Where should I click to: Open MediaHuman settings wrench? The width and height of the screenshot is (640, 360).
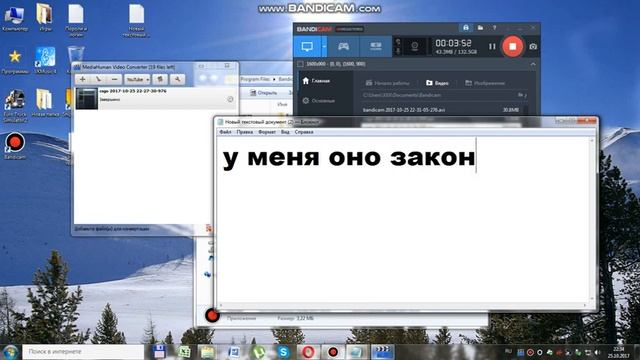pyautogui.click(x=177, y=79)
